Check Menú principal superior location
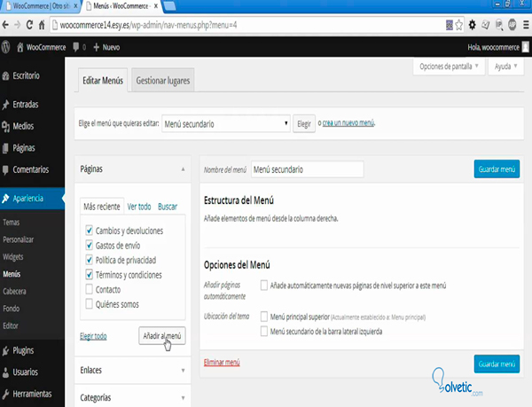The image size is (532, 407). click(264, 317)
